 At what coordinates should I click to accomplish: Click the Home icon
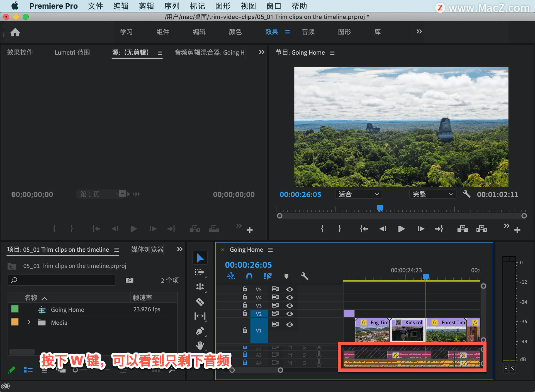tap(15, 32)
